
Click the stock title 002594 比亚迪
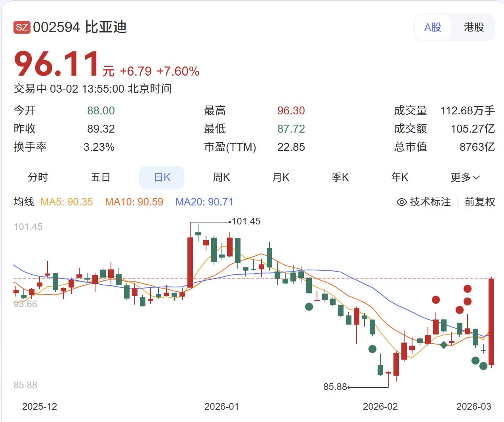(x=80, y=27)
